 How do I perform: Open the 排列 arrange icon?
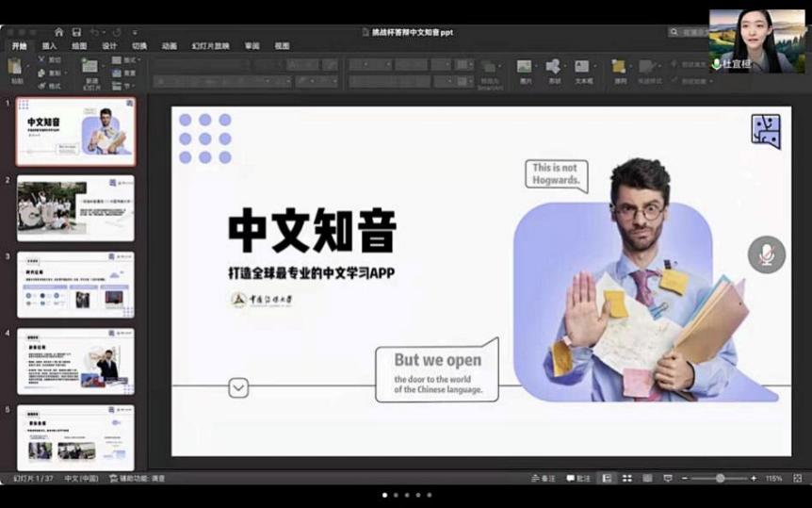coord(619,67)
